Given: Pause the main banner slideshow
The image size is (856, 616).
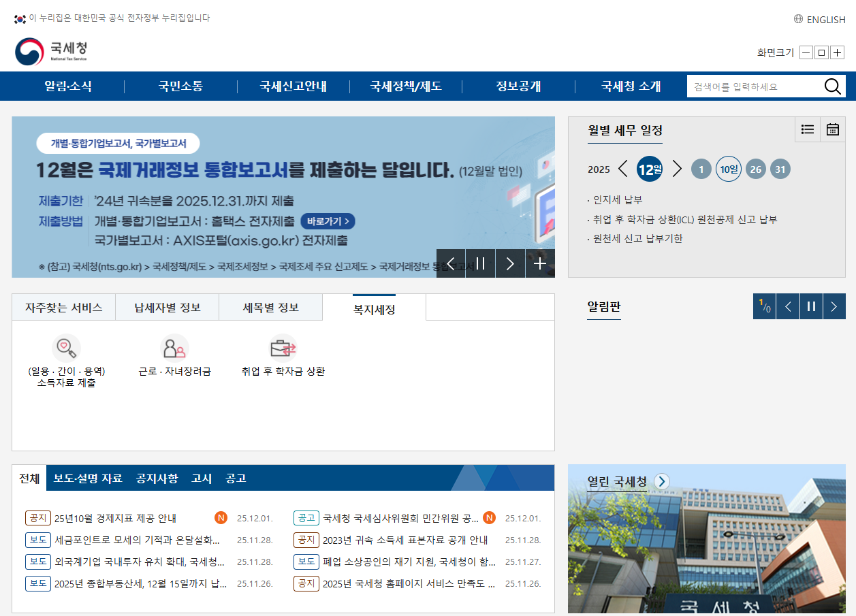Looking at the screenshot, I should click(481, 263).
